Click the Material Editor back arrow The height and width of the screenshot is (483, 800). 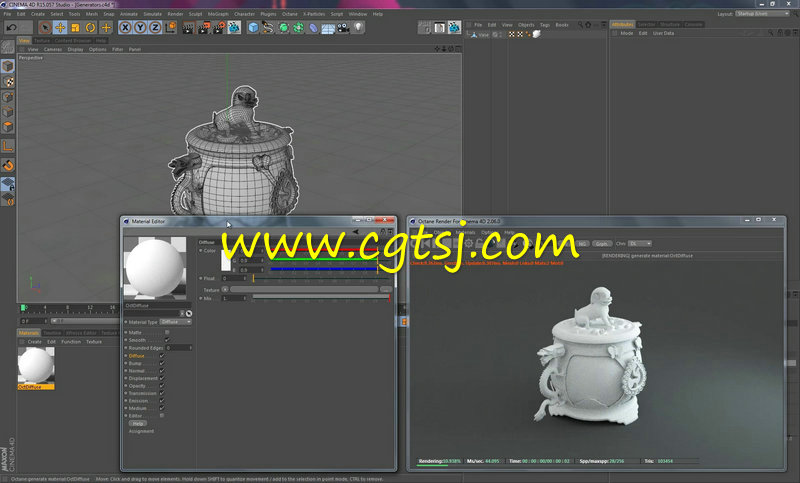point(356,232)
